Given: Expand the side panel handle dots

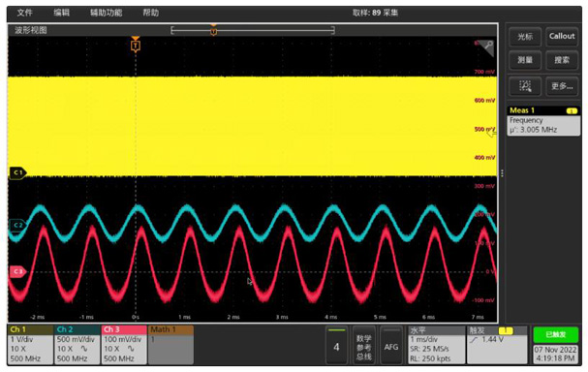Looking at the screenshot, I should pyautogui.click(x=502, y=172).
